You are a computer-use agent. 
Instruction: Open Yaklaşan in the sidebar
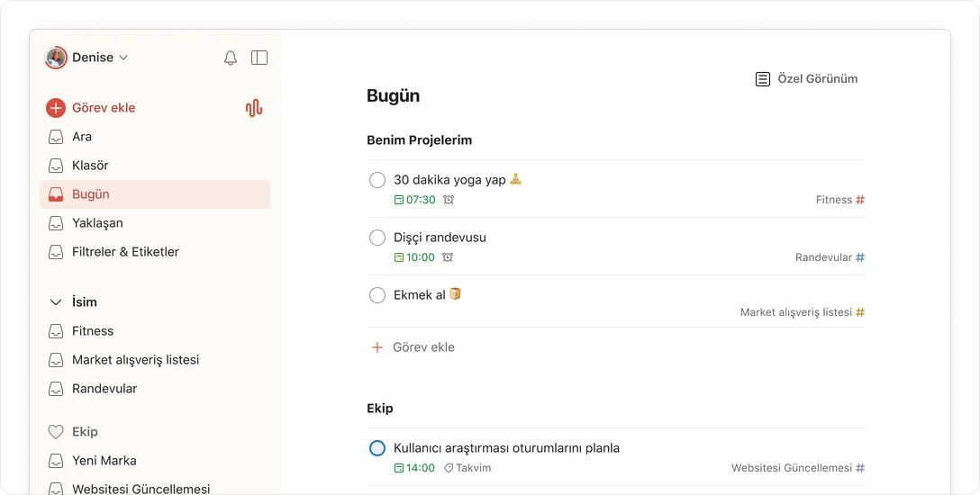click(x=97, y=223)
